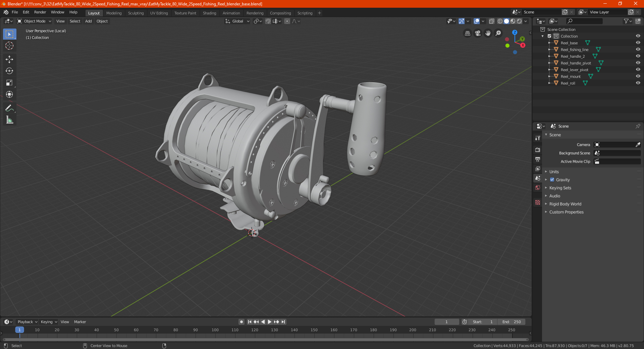Toggle proportional editing button

pos(287,21)
